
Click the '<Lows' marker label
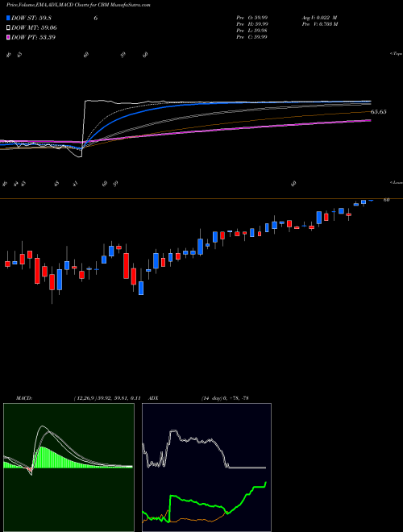397,182
